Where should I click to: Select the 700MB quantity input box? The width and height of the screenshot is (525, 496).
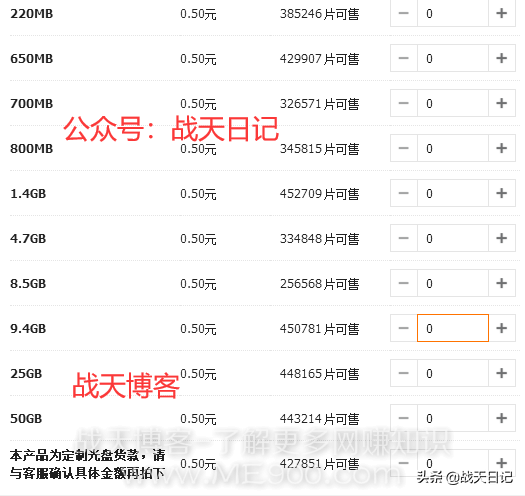point(453,103)
